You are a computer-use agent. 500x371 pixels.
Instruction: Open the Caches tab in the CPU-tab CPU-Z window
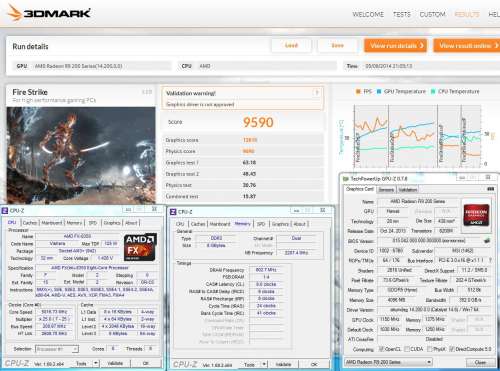click(x=30, y=223)
